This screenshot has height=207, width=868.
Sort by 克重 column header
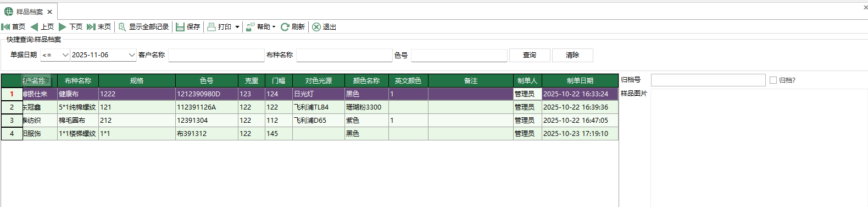pyautogui.click(x=252, y=80)
